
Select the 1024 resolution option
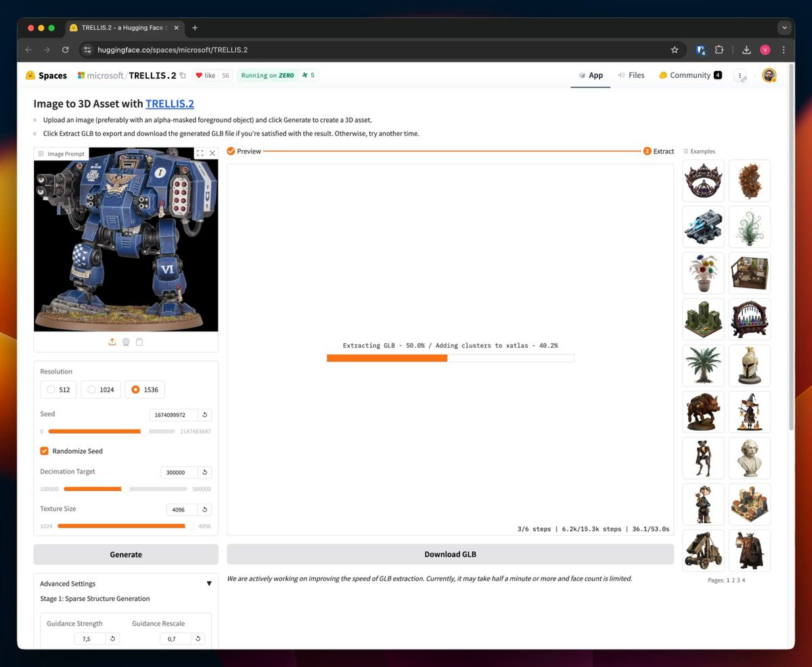pyautogui.click(x=101, y=390)
